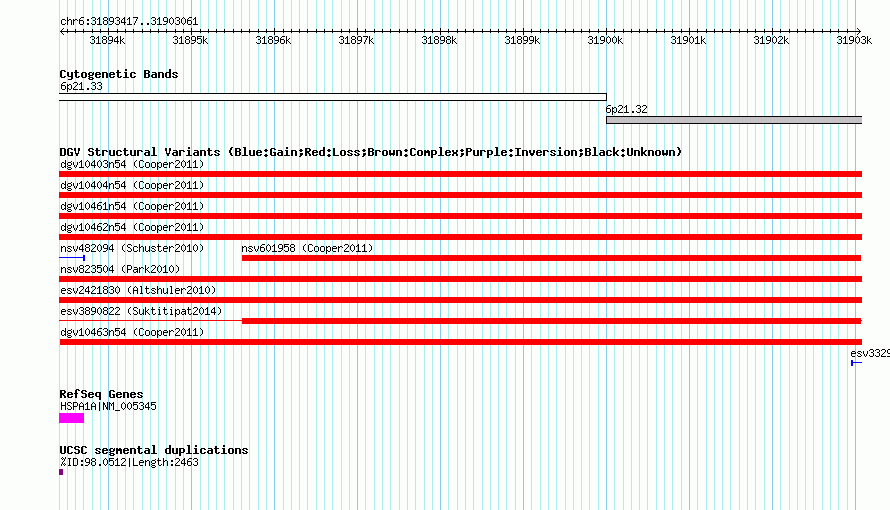Click the HSPA1A magenta gene block
The image size is (890, 510).
click(72, 418)
